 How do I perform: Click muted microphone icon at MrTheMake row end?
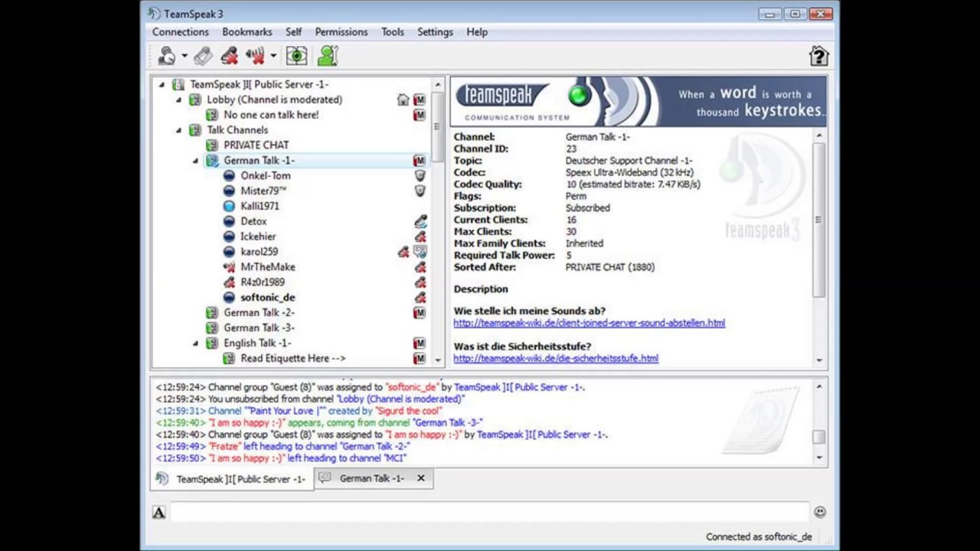[420, 267]
